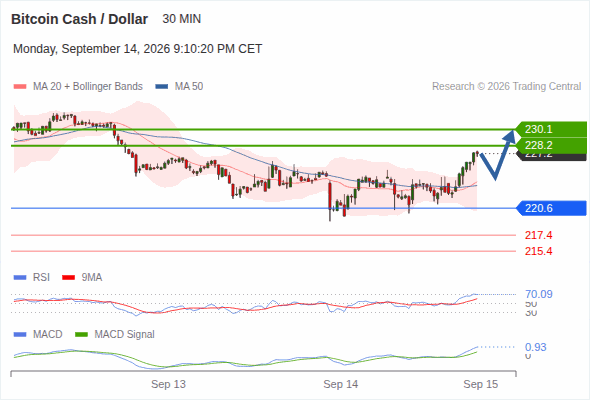Viewport: 590px width, 400px height.
Task: Click the 9MA red legend swatch
Action: [x=68, y=278]
